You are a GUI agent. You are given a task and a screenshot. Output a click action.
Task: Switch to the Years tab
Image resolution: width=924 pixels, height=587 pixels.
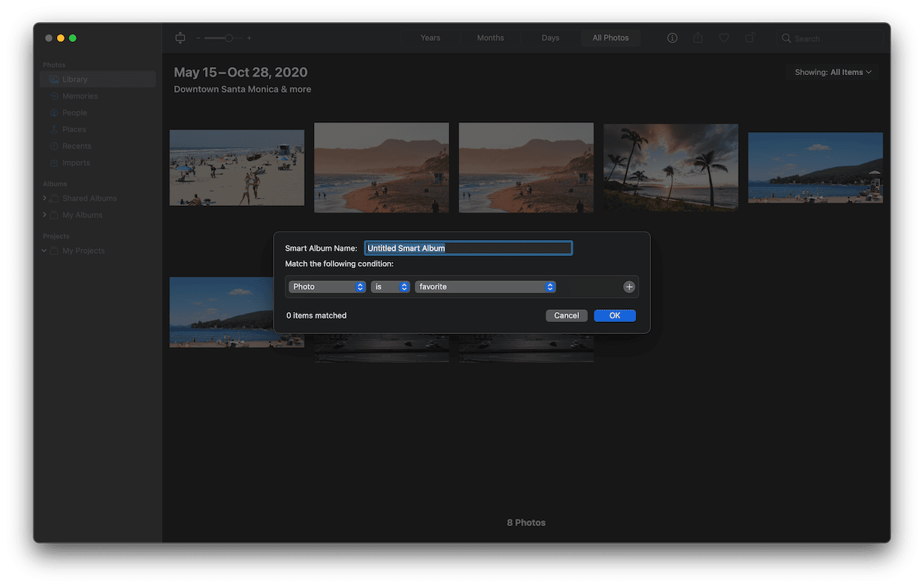click(430, 38)
